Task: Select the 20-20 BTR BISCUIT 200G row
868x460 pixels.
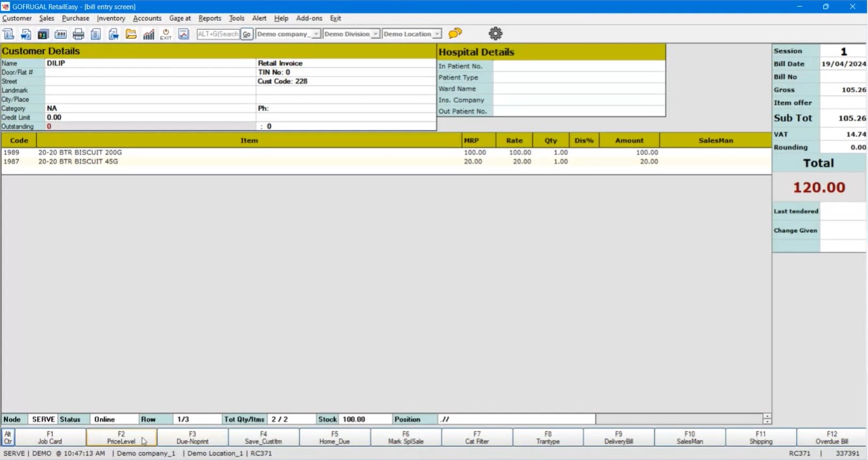Action: coord(386,152)
